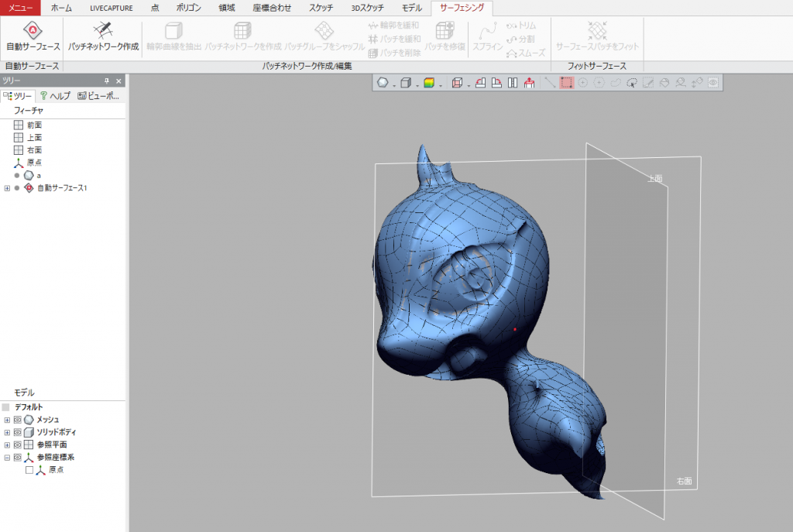
Task: Click the パッチを緩和 command
Action: tap(394, 39)
